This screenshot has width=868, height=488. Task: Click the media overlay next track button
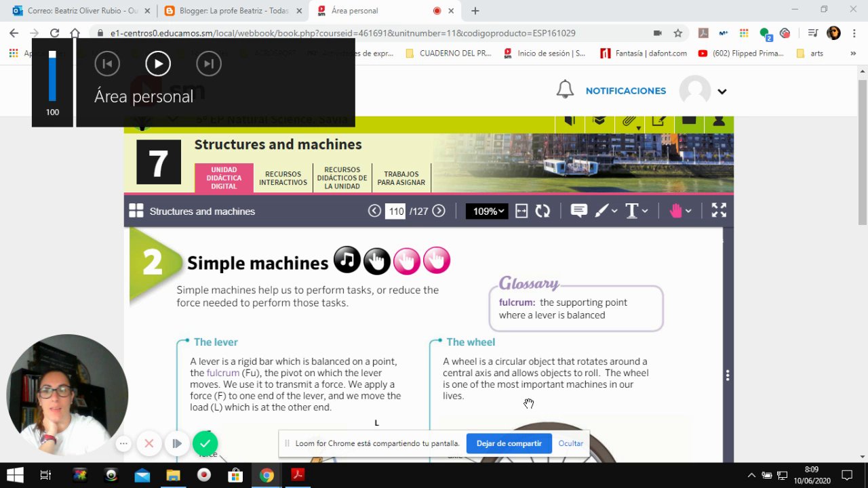point(209,64)
